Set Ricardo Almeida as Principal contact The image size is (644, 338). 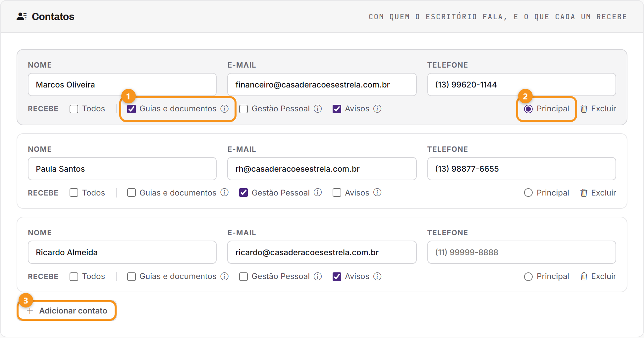(528, 277)
